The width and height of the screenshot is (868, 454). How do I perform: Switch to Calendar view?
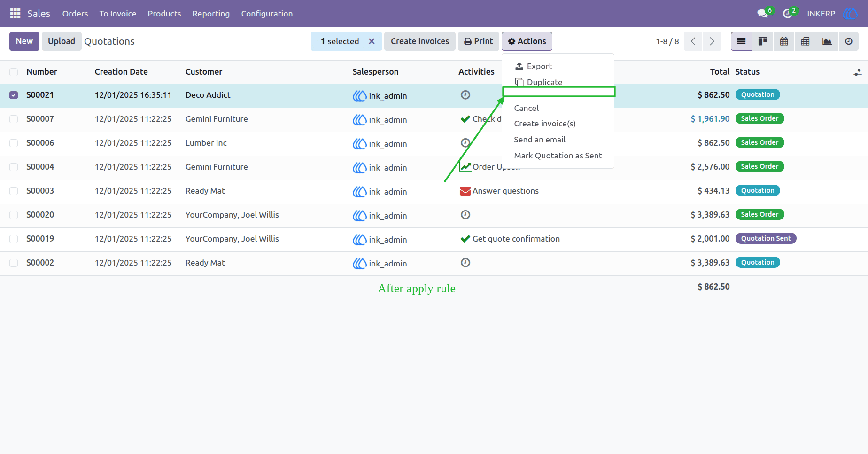(x=784, y=41)
